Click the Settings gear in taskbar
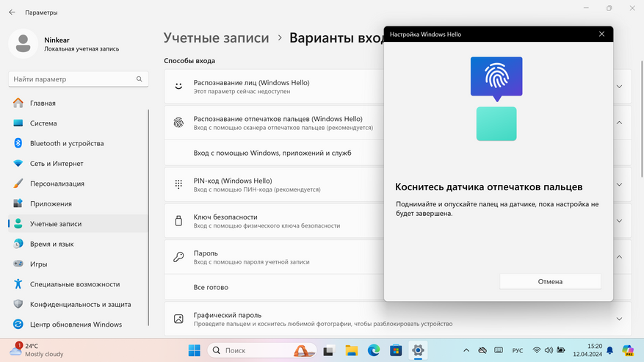644x362 pixels. [418, 350]
